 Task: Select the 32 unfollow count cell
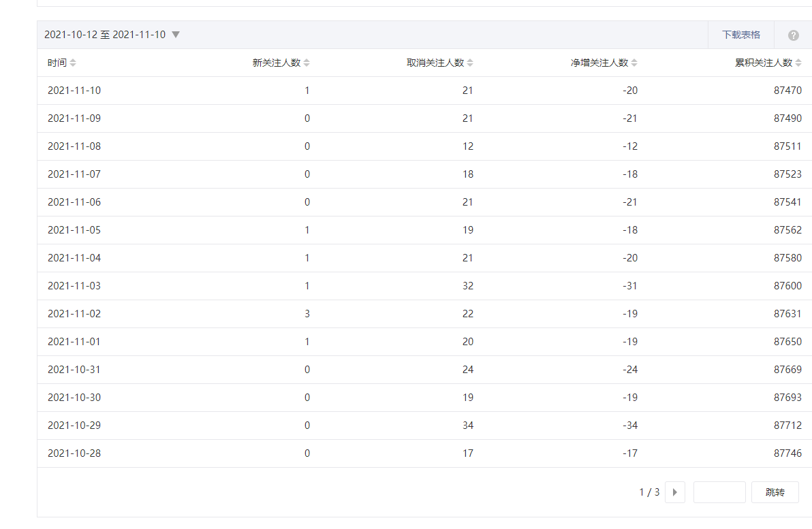coord(467,286)
